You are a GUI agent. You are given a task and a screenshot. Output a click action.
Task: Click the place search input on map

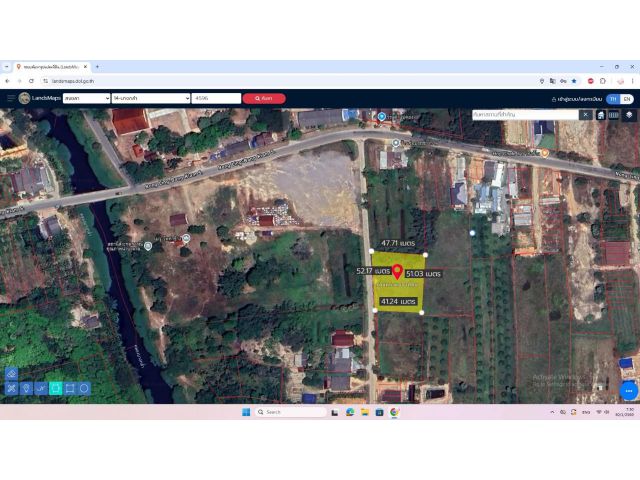click(525, 115)
